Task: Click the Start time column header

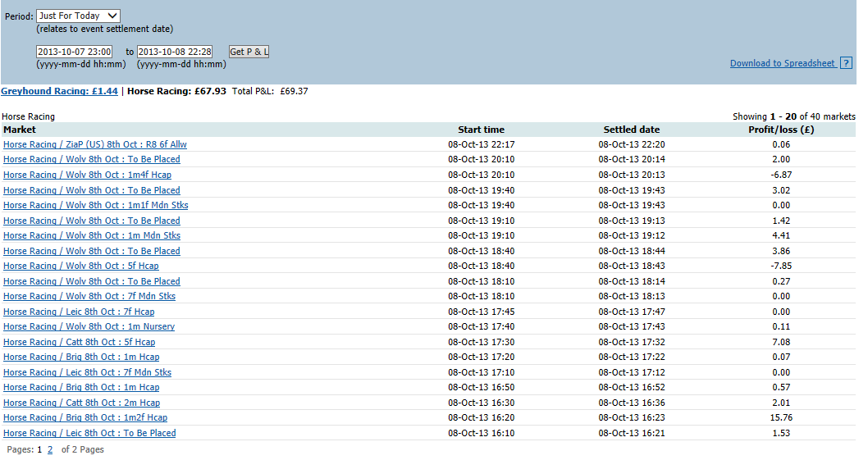Action: pos(481,130)
